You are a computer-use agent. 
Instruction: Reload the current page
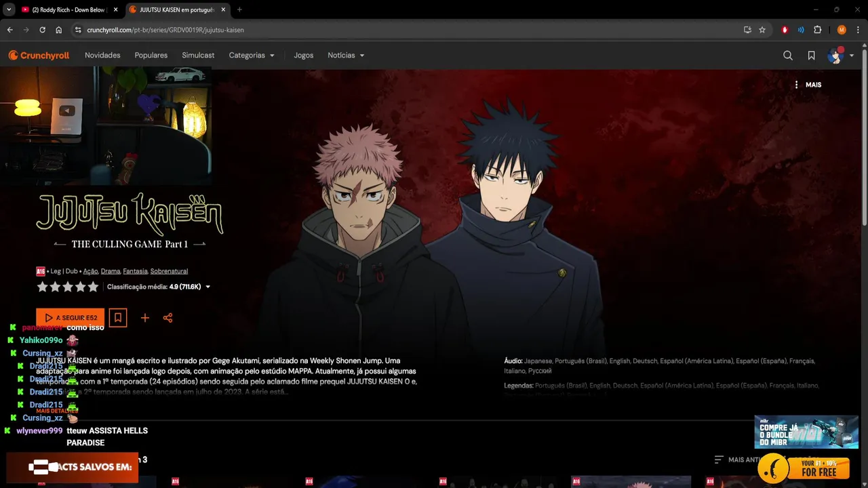tap(42, 30)
